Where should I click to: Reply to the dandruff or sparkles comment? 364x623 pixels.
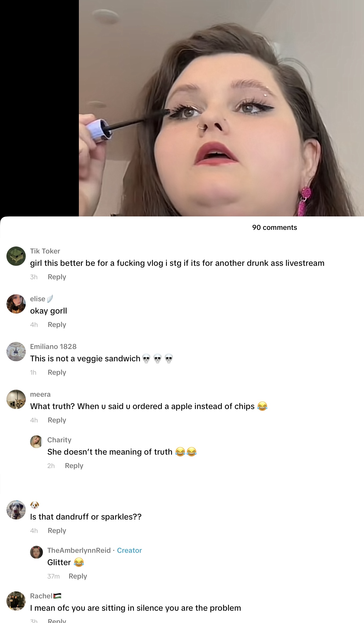pyautogui.click(x=57, y=530)
